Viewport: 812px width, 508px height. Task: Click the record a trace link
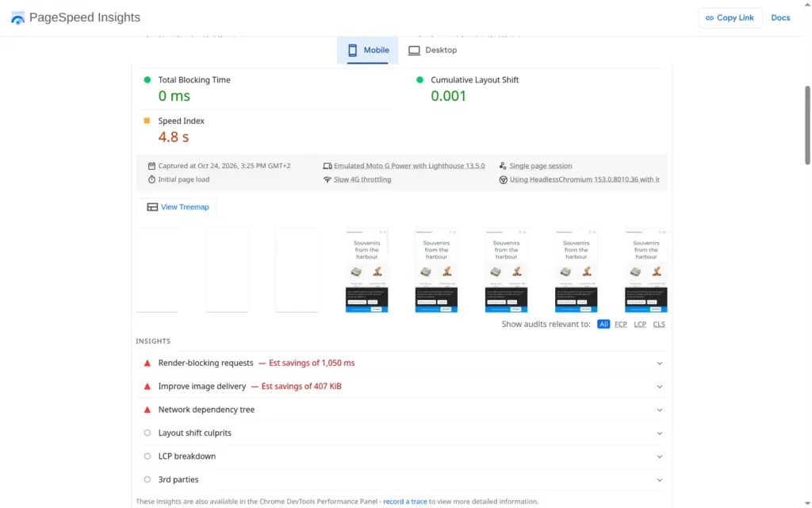coord(405,502)
